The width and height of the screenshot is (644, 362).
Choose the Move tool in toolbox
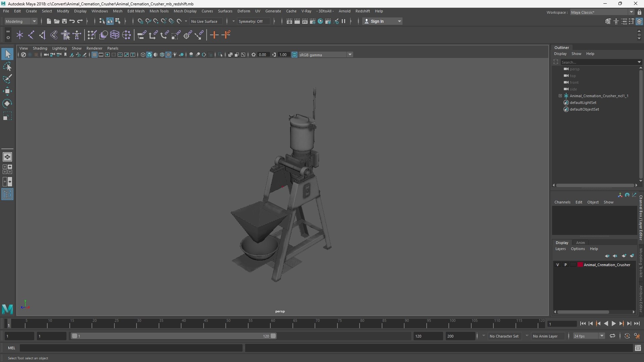tap(7, 91)
